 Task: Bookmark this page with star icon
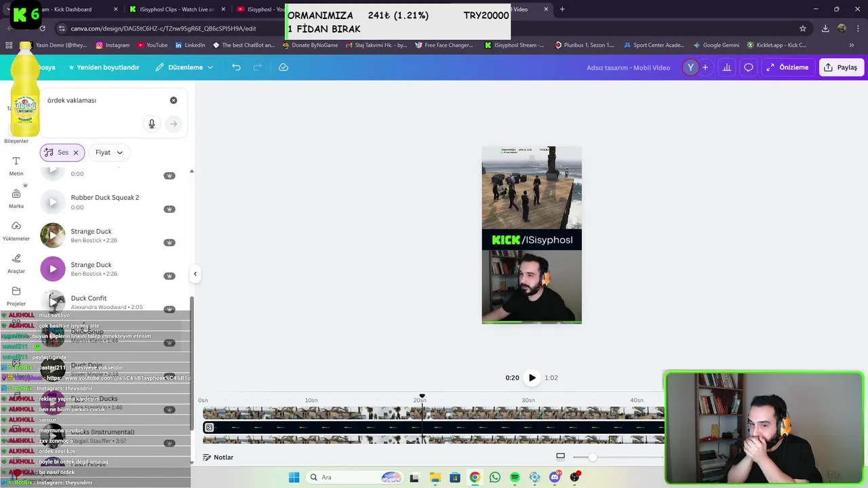pyautogui.click(x=803, y=28)
